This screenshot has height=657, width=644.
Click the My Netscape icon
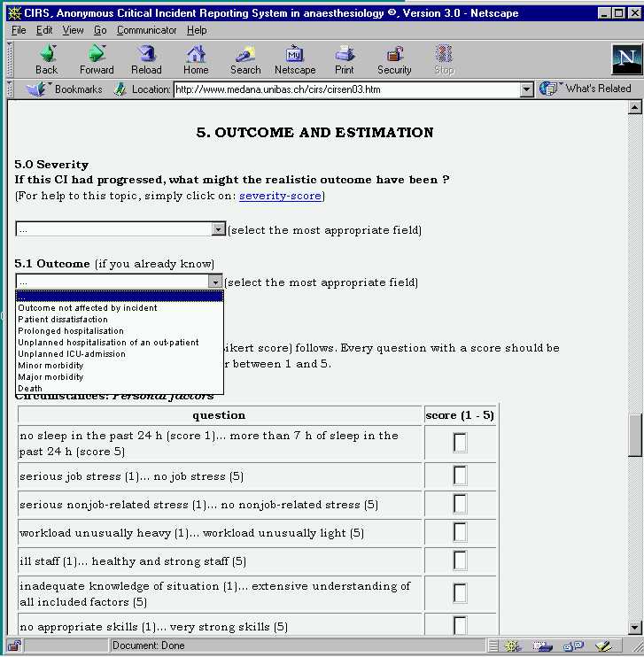[295, 54]
